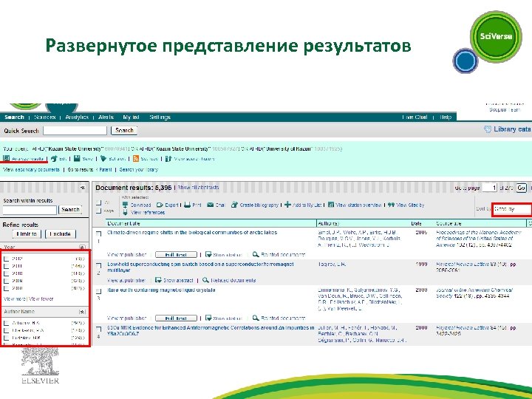Check the first year filter checkbox
Image resolution: width=532 pixels, height=399 pixels.
coord(6,259)
